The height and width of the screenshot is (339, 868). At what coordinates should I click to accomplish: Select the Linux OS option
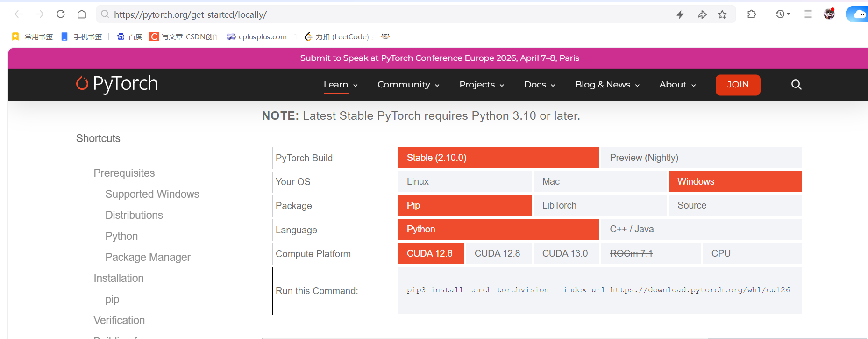[x=464, y=181]
